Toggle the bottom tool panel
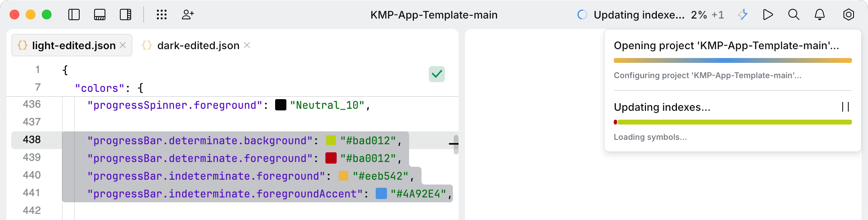 pyautogui.click(x=100, y=15)
